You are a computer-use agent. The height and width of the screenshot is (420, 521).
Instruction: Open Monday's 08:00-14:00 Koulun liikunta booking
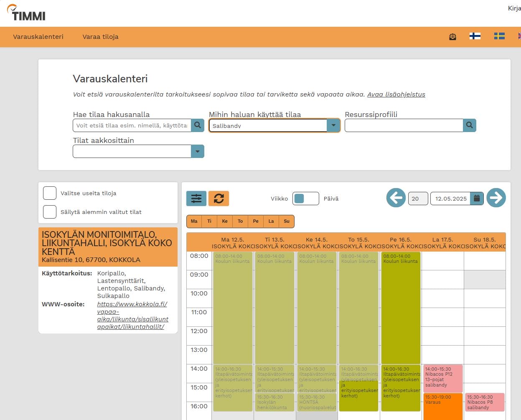[x=233, y=308]
